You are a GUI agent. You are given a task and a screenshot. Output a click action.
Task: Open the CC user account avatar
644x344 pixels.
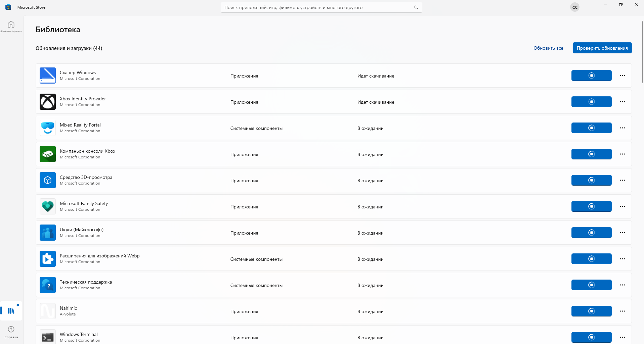point(575,7)
